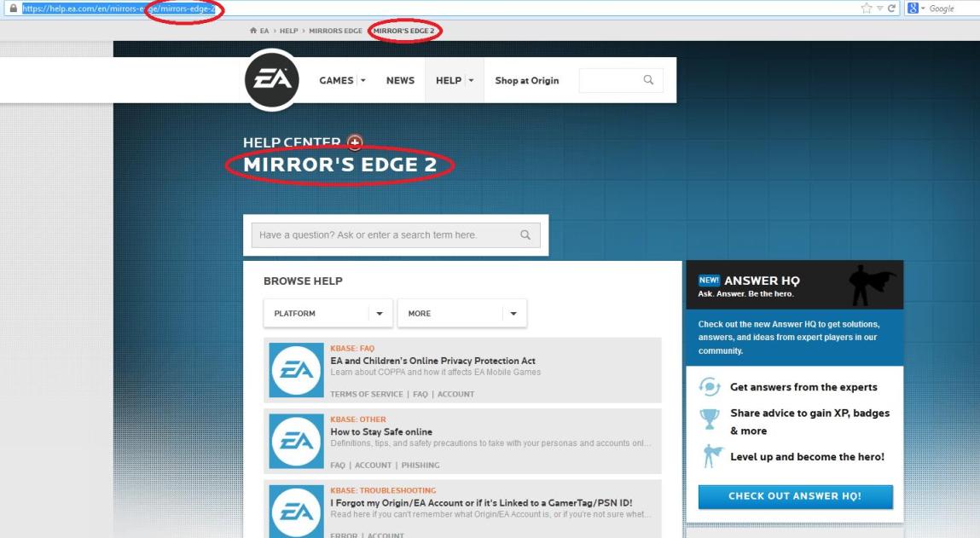
Task: Open the COPPA article EA thumbnail
Action: tap(296, 371)
